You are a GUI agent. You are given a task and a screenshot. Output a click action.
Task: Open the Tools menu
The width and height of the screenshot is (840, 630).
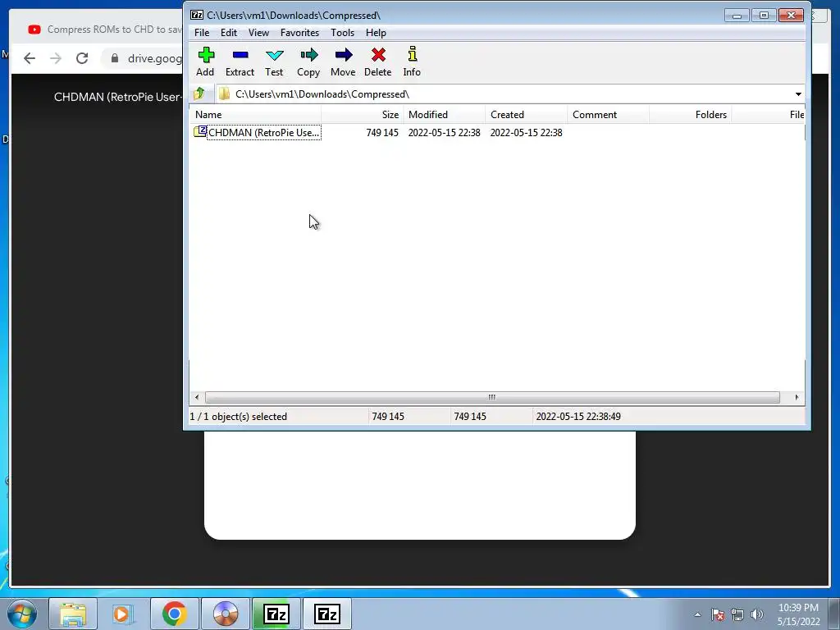click(342, 33)
